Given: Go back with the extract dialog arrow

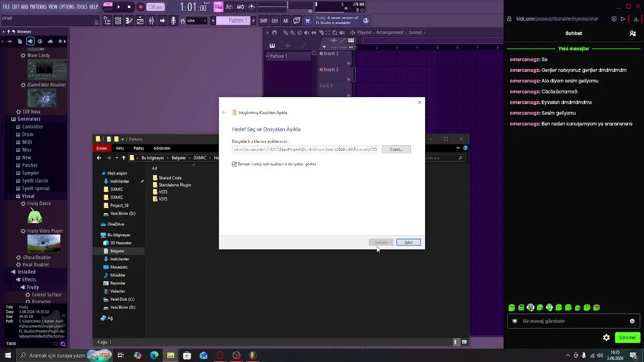Looking at the screenshot, I should [x=224, y=113].
